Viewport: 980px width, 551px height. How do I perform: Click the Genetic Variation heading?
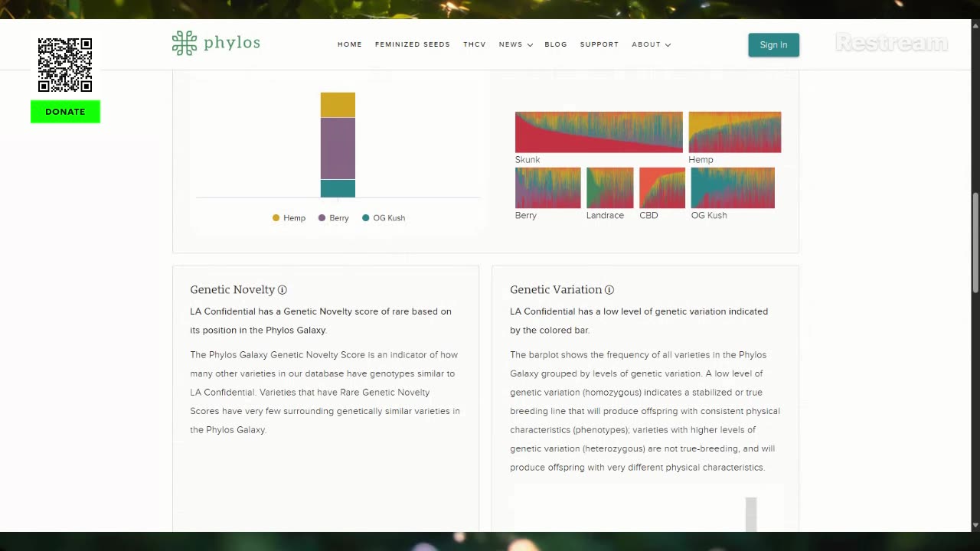tap(556, 289)
